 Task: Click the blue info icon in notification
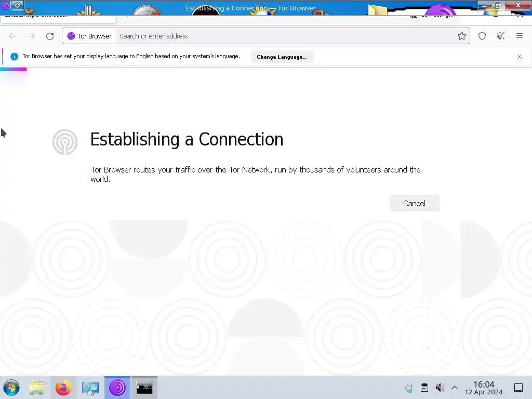tap(14, 56)
